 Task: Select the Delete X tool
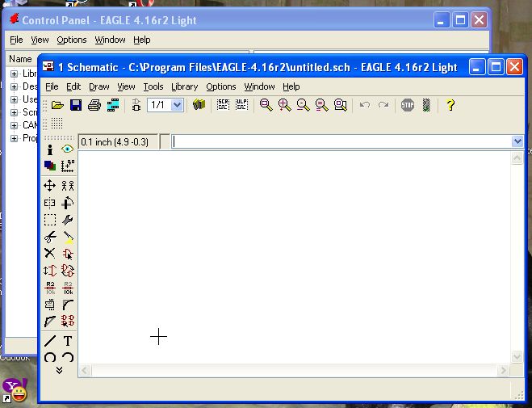[x=50, y=253]
